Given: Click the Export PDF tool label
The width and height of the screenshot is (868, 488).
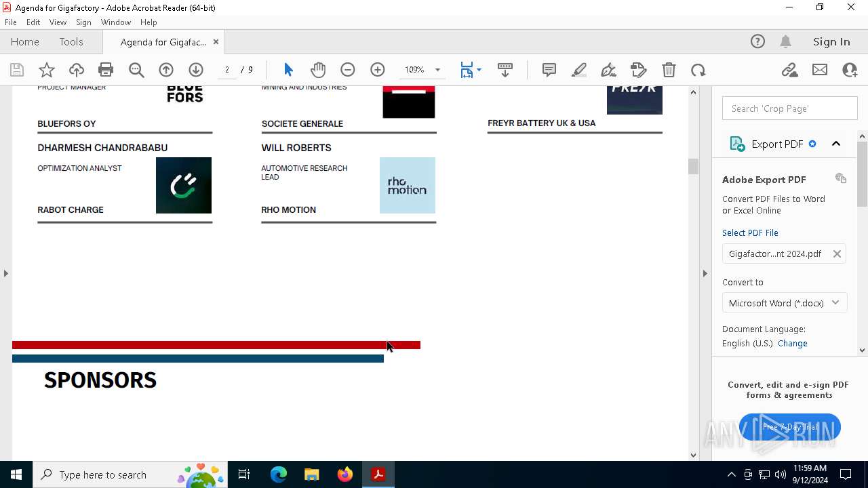Looking at the screenshot, I should coord(777,144).
